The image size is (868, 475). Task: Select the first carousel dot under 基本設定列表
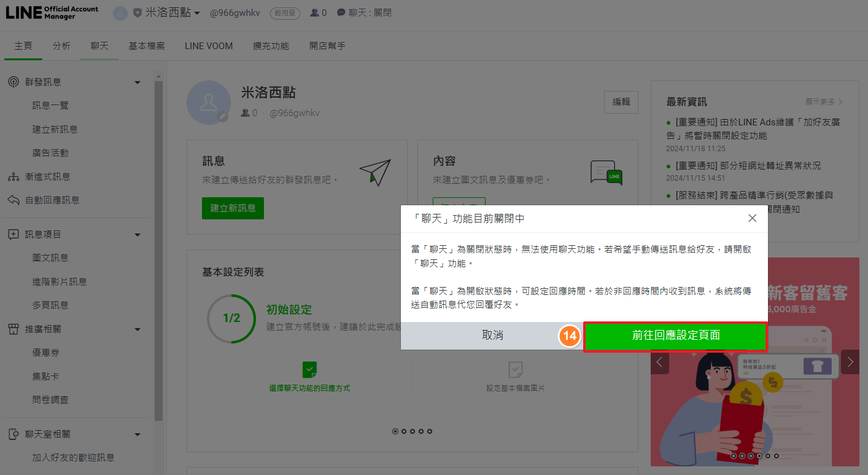(395, 431)
